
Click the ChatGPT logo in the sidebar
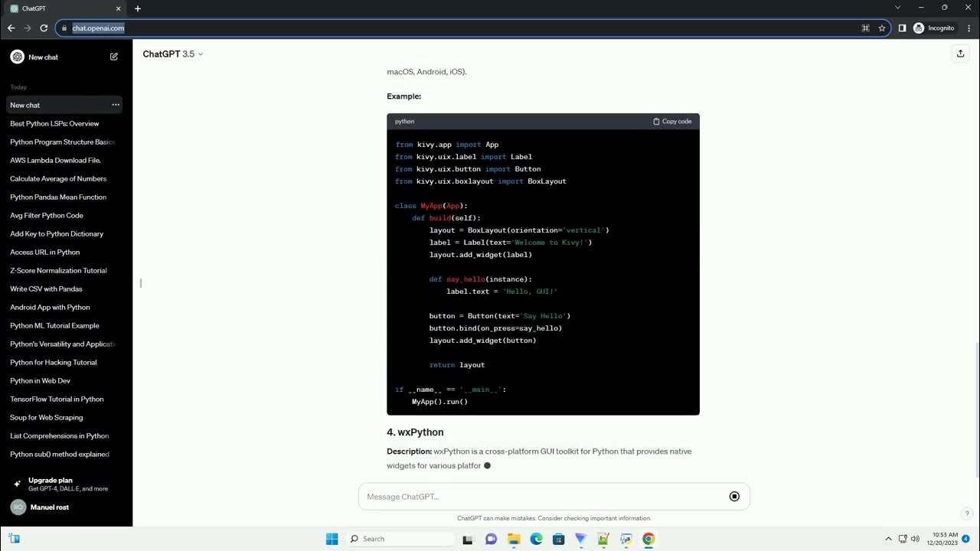17,57
